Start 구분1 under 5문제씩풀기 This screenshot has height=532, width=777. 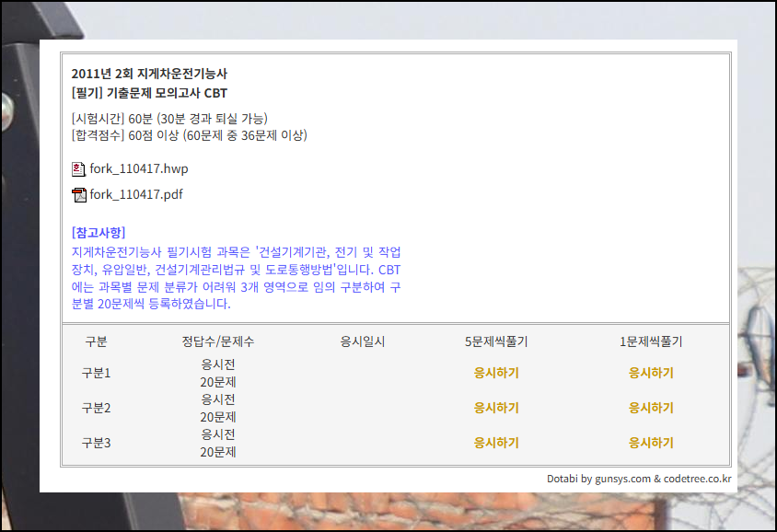tap(496, 373)
